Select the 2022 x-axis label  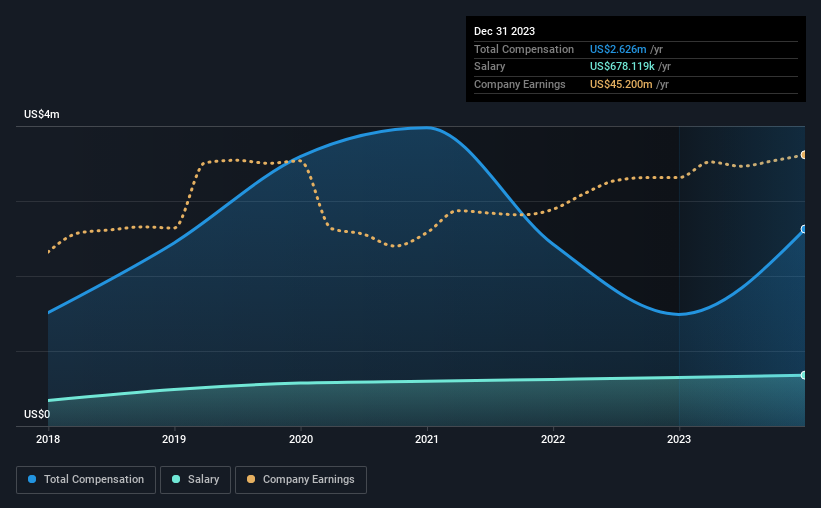(553, 439)
